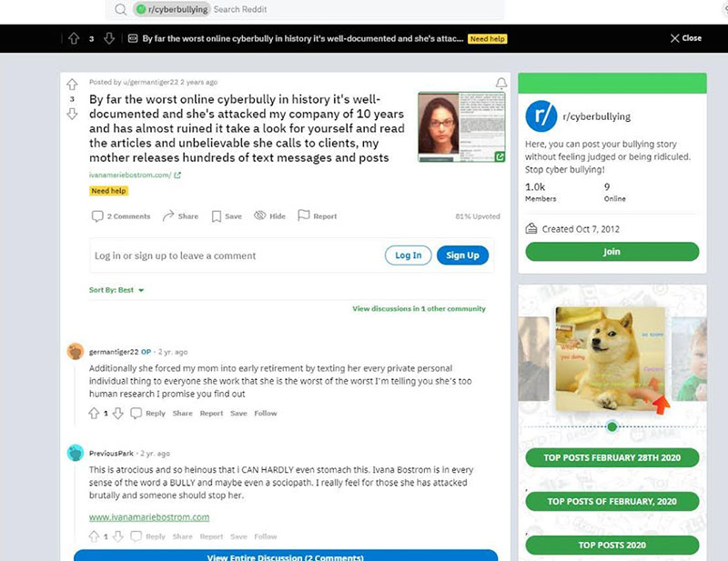Click the Join button for r/cyberbullying

click(612, 252)
